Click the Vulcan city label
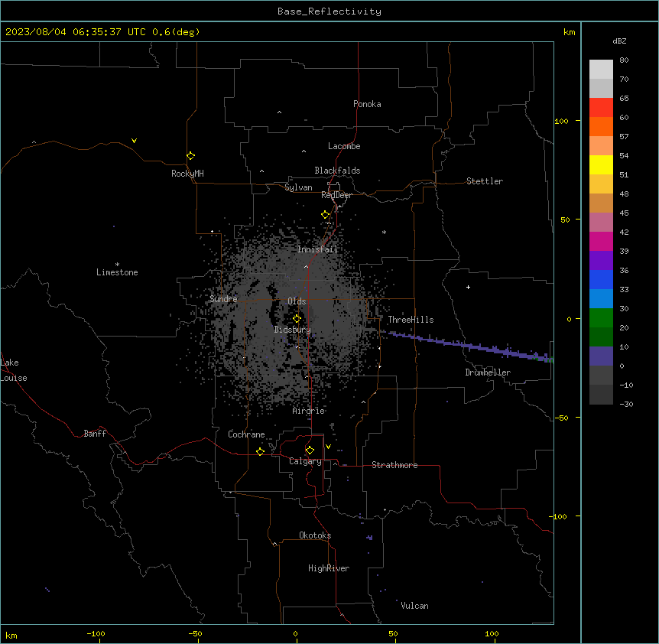659x644 pixels. [x=415, y=606]
